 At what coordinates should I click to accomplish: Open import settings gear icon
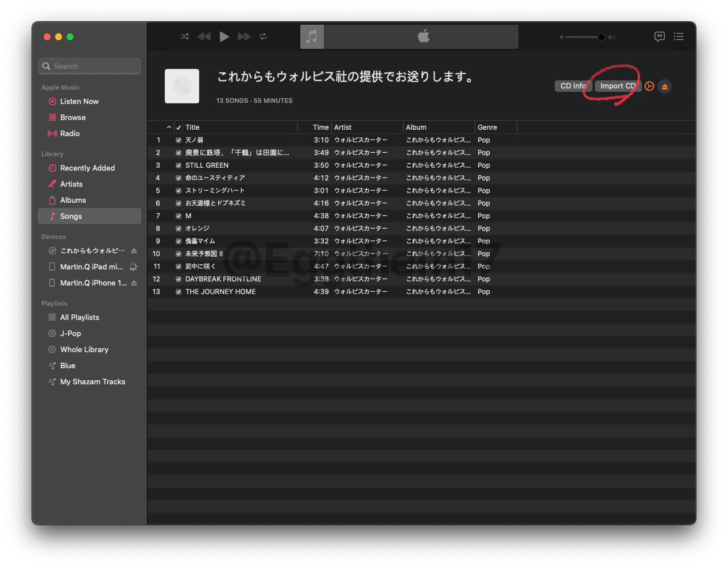[649, 86]
